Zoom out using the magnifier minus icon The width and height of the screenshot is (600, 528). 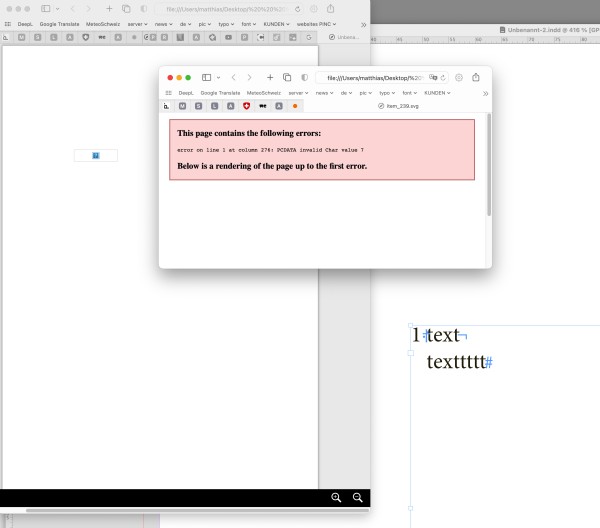pos(357,497)
